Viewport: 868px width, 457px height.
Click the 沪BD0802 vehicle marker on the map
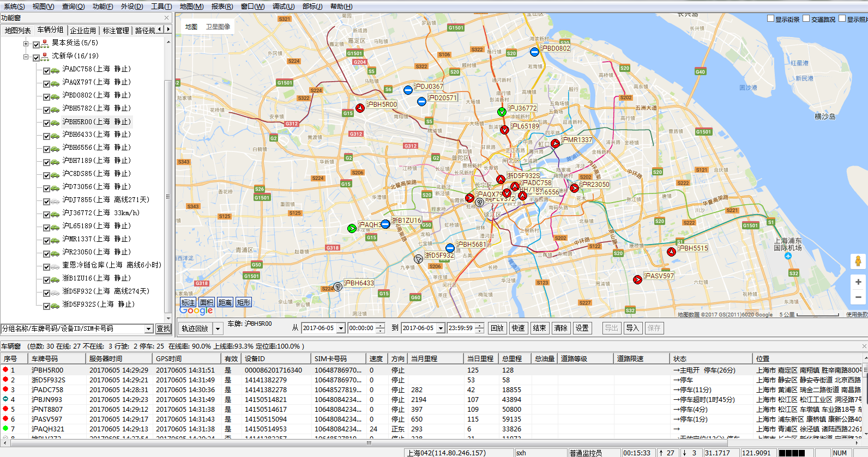(x=534, y=52)
